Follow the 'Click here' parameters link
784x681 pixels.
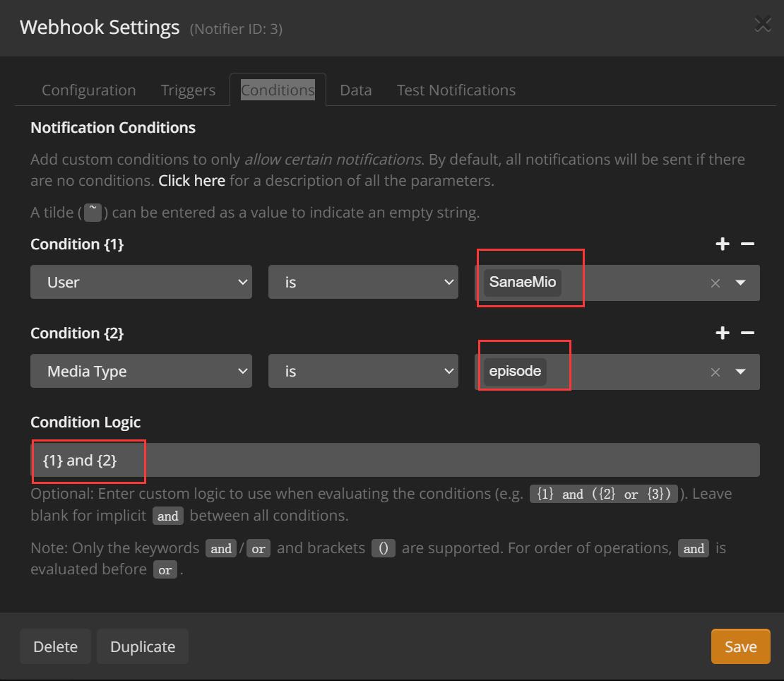pyautogui.click(x=191, y=181)
